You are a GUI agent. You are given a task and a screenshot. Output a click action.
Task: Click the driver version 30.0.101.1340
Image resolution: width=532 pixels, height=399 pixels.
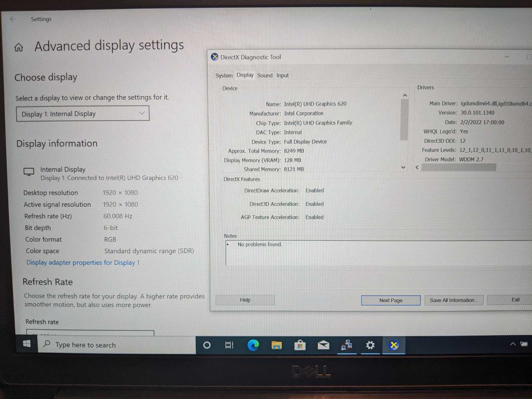pyautogui.click(x=477, y=113)
